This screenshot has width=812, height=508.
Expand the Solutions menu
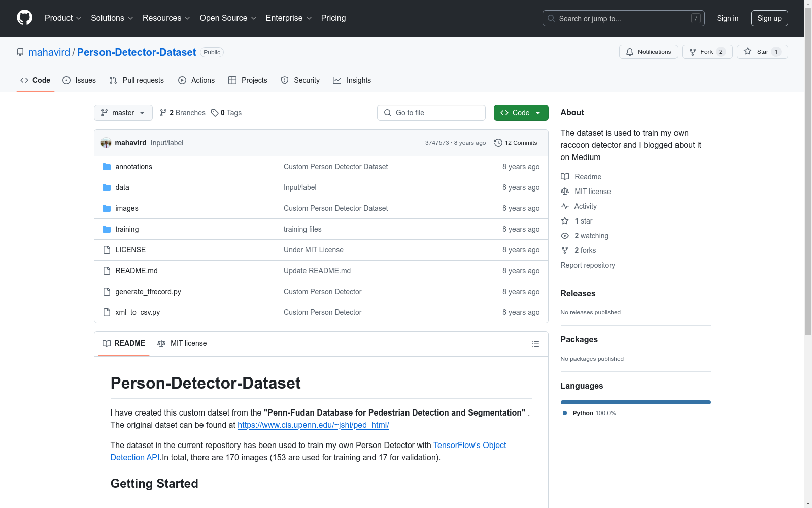[x=112, y=18]
